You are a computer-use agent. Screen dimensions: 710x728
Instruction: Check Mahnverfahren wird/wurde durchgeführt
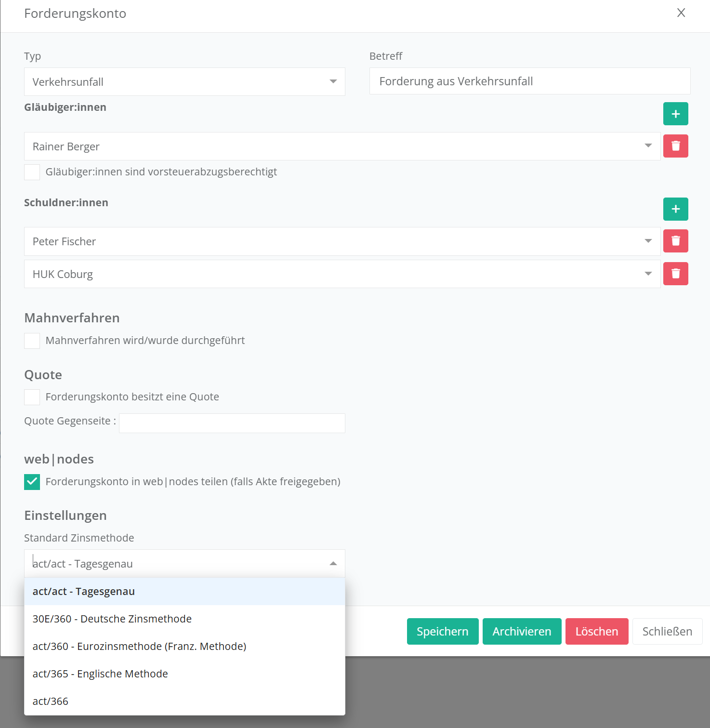click(32, 341)
